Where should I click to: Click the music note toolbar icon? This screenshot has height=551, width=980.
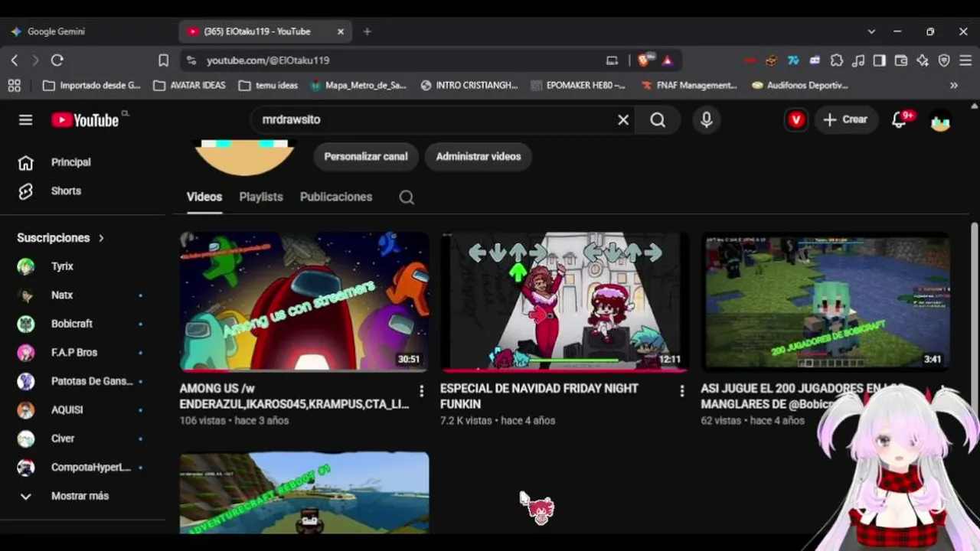pos(858,60)
